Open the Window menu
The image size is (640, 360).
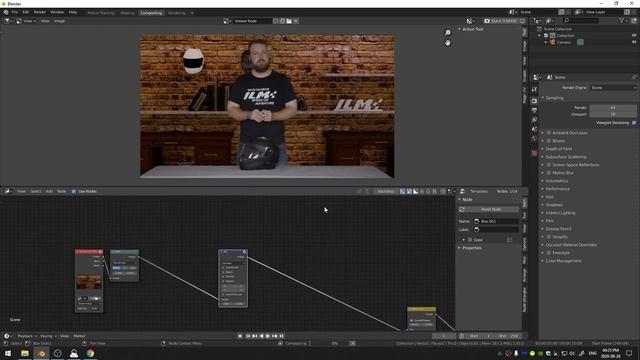coord(57,12)
